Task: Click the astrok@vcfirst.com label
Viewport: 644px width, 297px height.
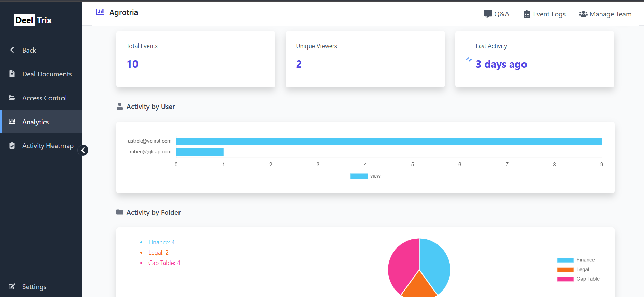Action: coord(149,141)
